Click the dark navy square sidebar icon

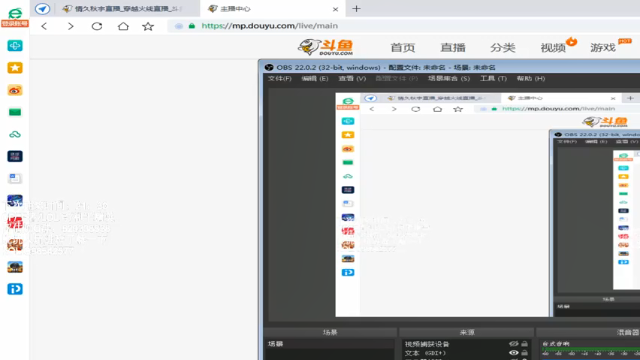tap(15, 156)
